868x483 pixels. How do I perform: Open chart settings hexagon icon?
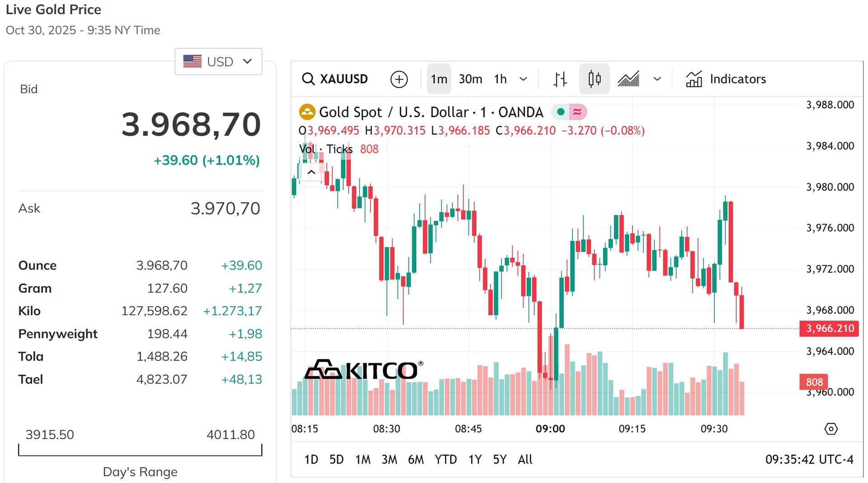click(x=831, y=429)
